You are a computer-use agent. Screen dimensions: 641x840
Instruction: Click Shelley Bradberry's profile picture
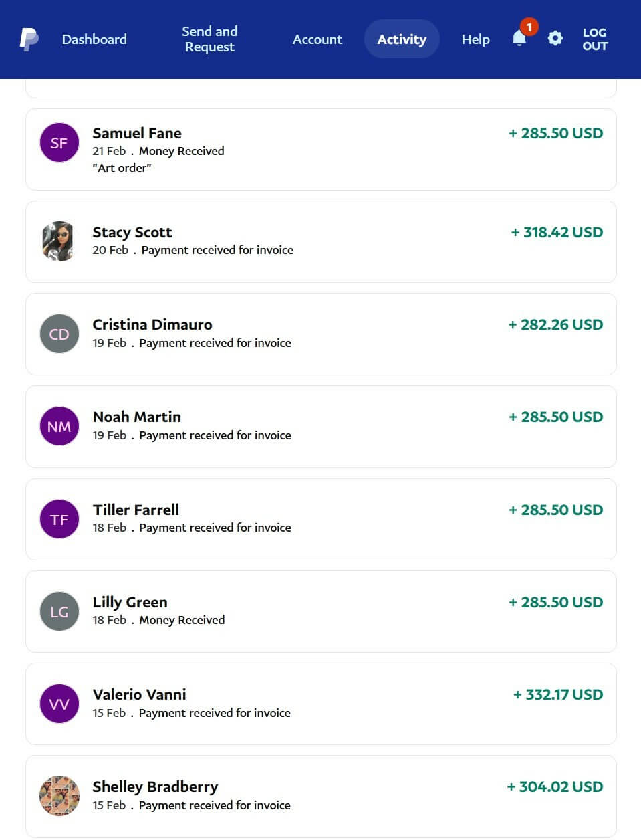tap(59, 796)
